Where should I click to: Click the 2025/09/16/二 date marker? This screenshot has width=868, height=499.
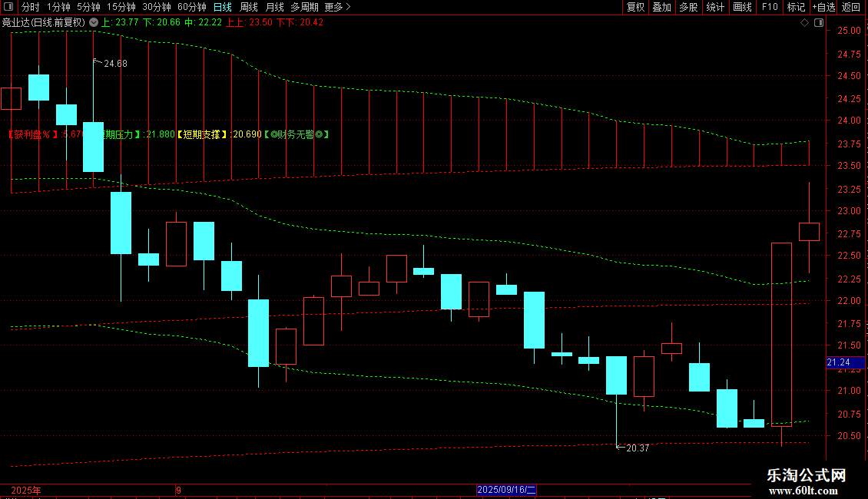pos(506,490)
